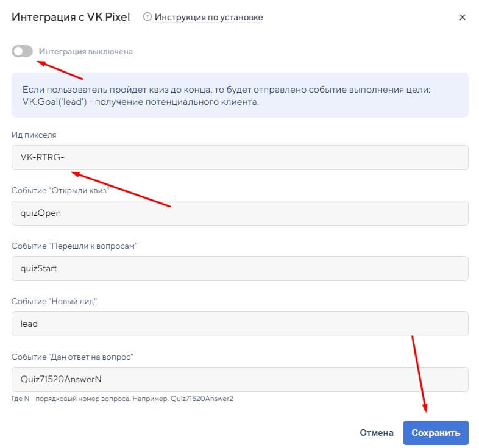Image resolution: width=479 pixels, height=448 pixels.
Task: Click the 'Событие "Дан ответ на вопрос"' label
Action: 73,357
